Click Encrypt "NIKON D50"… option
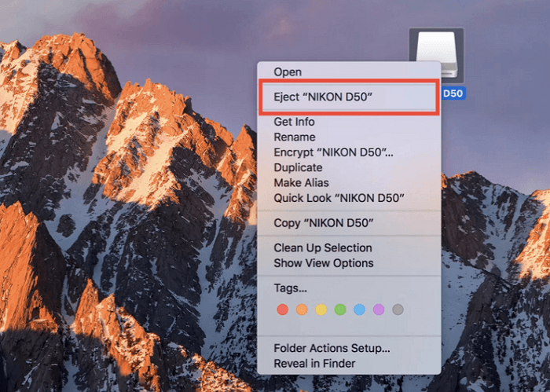The height and width of the screenshot is (392, 550). 349,152
